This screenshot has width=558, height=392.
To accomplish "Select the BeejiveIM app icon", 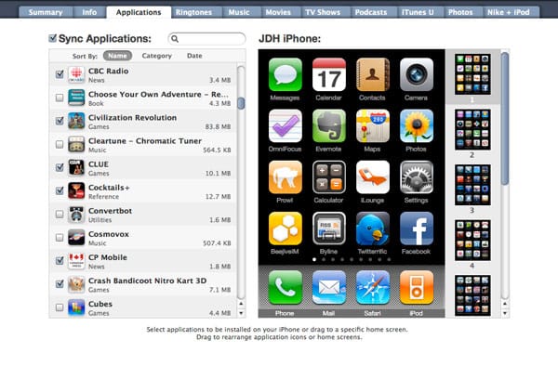I will (x=286, y=229).
